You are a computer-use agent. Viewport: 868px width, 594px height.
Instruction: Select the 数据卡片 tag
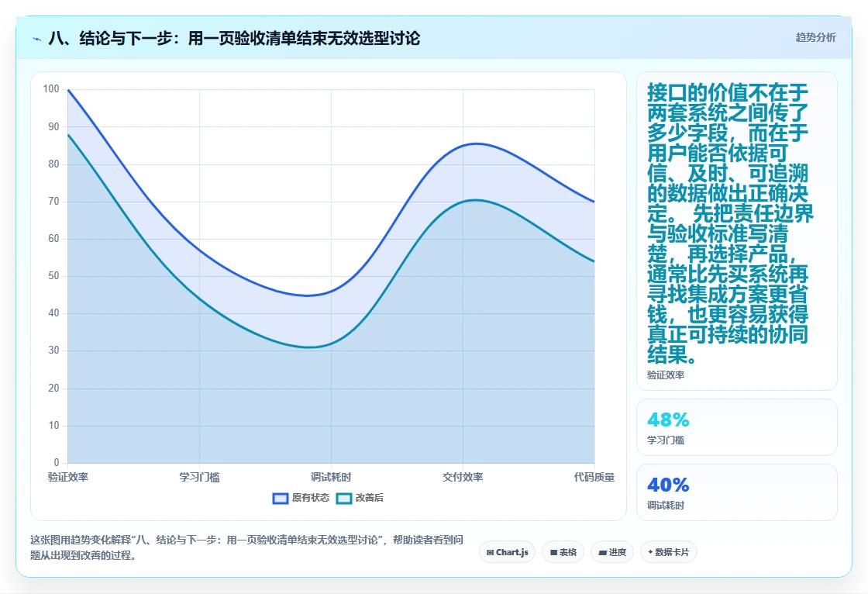pyautogui.click(x=669, y=552)
